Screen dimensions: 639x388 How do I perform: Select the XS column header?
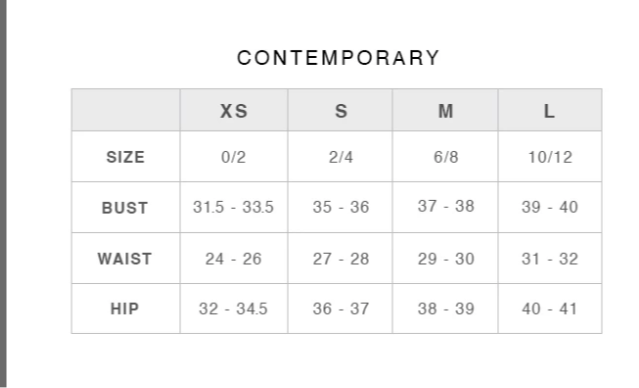234,111
